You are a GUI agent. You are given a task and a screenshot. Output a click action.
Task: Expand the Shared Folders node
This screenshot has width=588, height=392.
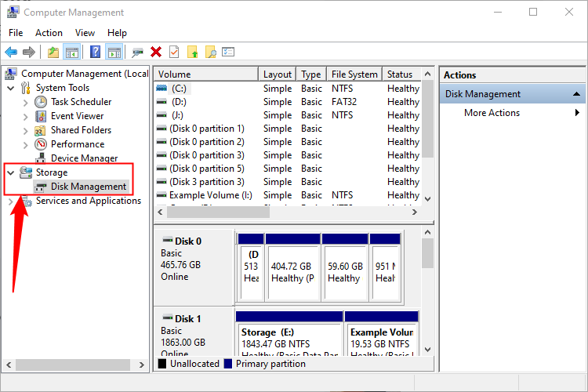click(x=26, y=130)
